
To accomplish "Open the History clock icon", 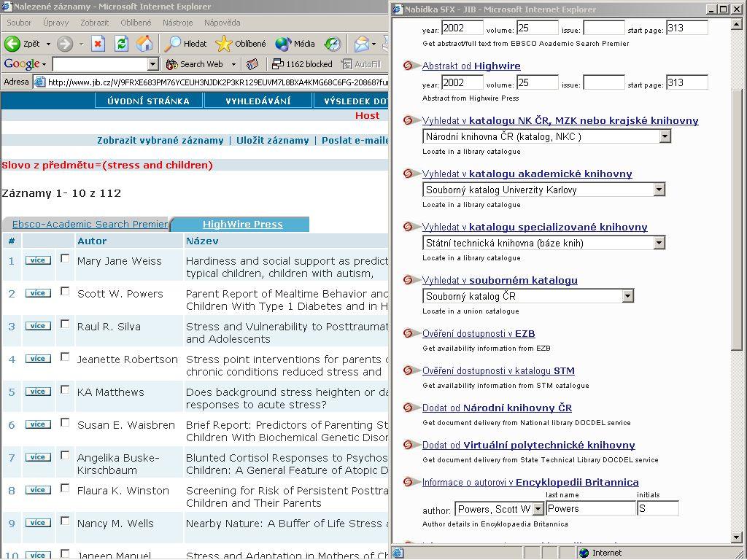I will pos(332,44).
